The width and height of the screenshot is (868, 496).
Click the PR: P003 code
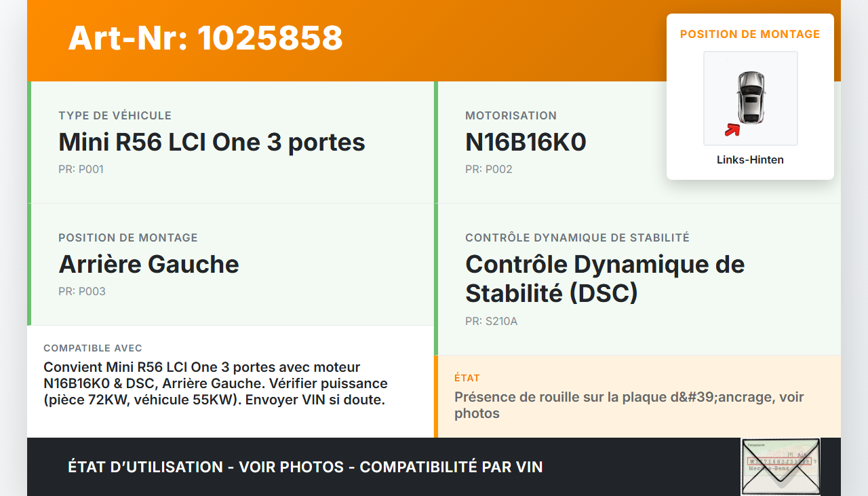81,291
